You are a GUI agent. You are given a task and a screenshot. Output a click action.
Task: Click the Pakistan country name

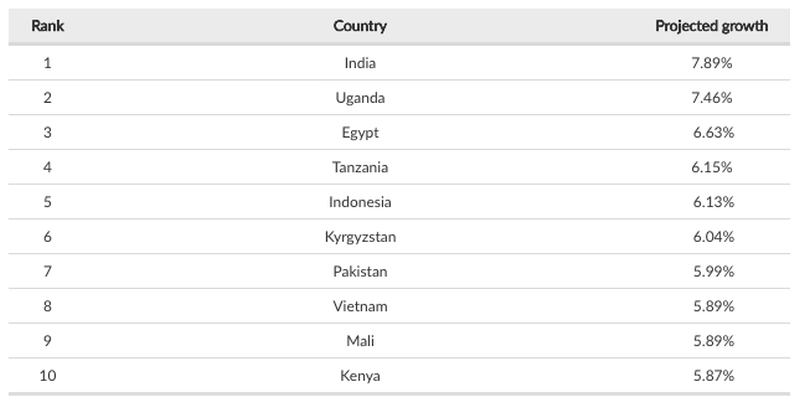[360, 271]
